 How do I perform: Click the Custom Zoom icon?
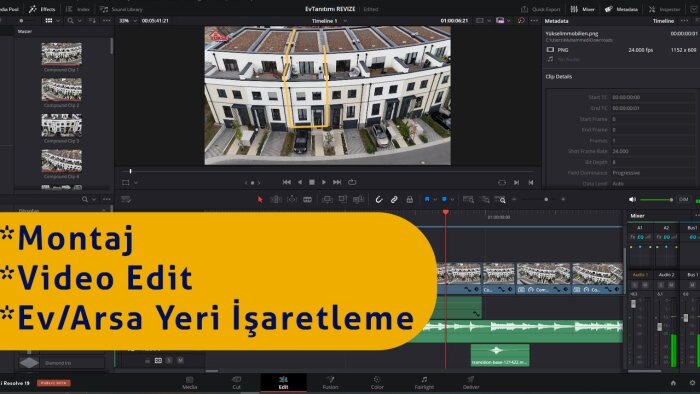[500, 199]
